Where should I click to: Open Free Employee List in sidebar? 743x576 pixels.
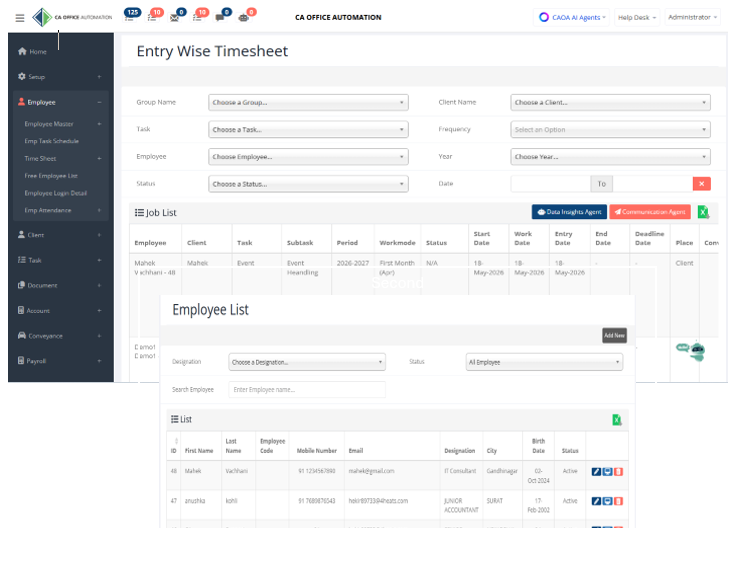(x=51, y=176)
